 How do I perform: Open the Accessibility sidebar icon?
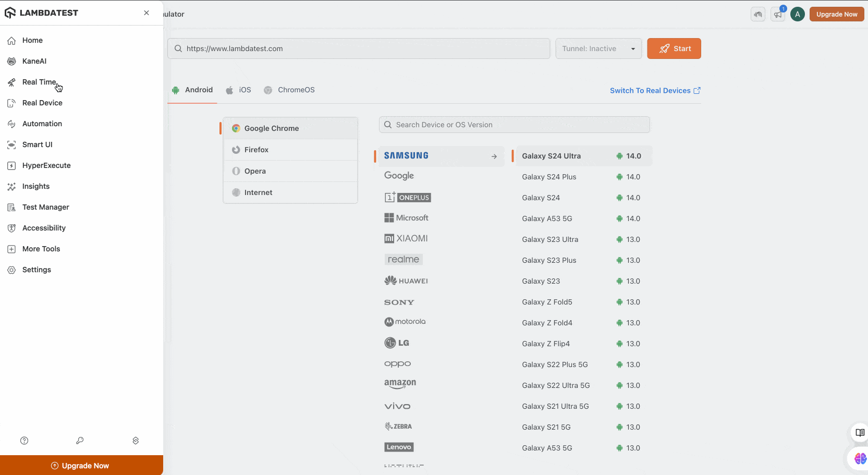click(11, 228)
